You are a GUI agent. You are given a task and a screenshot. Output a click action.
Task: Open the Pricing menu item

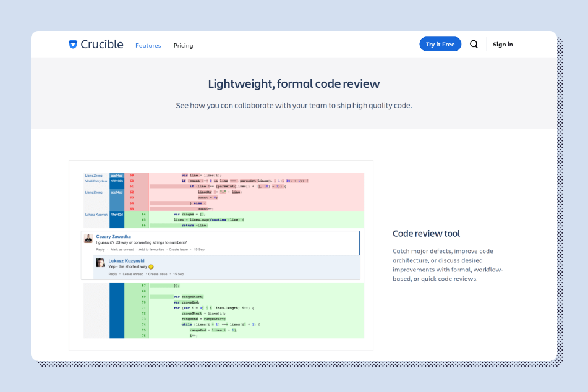point(184,45)
